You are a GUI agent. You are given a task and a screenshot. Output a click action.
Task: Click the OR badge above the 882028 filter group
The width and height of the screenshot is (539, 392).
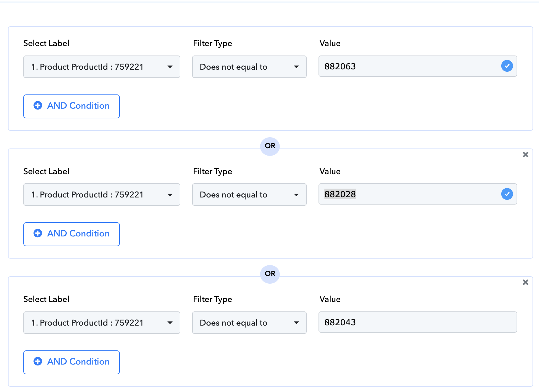click(270, 146)
